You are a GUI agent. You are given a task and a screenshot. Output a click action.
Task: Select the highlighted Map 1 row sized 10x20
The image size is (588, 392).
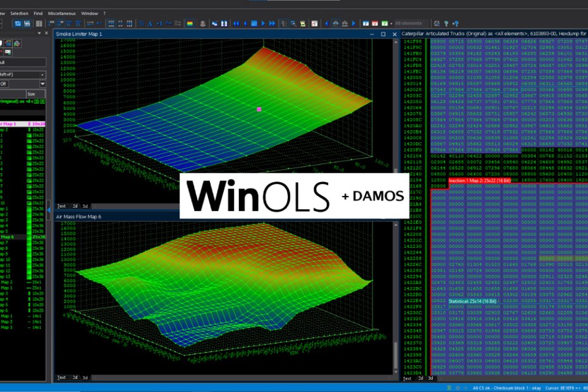point(23,124)
